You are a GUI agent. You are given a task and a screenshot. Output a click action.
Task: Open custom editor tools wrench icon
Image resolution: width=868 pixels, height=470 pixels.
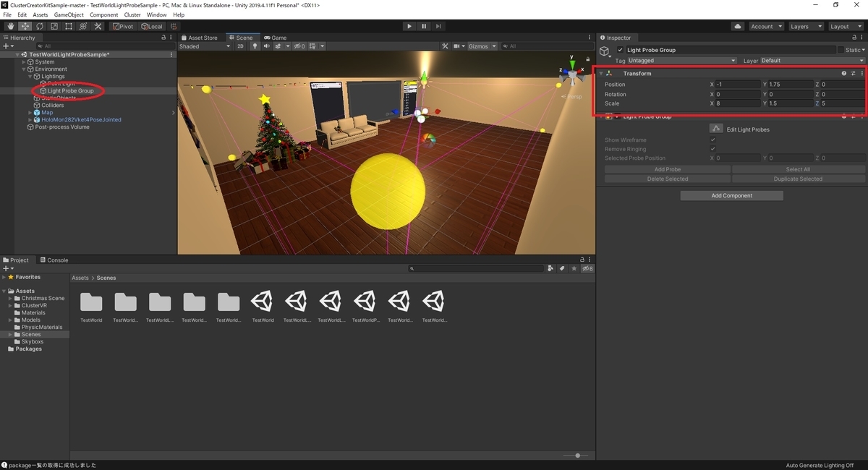[98, 26]
